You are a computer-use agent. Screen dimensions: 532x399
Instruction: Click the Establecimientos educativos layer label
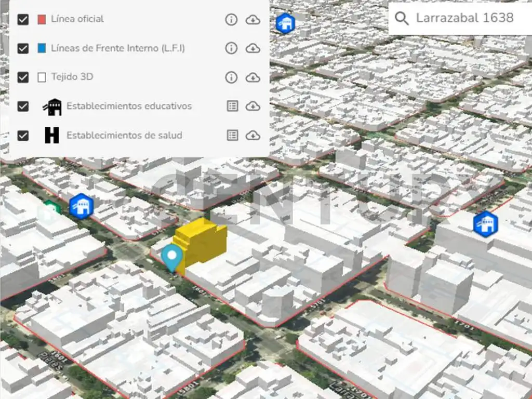pyautogui.click(x=129, y=106)
